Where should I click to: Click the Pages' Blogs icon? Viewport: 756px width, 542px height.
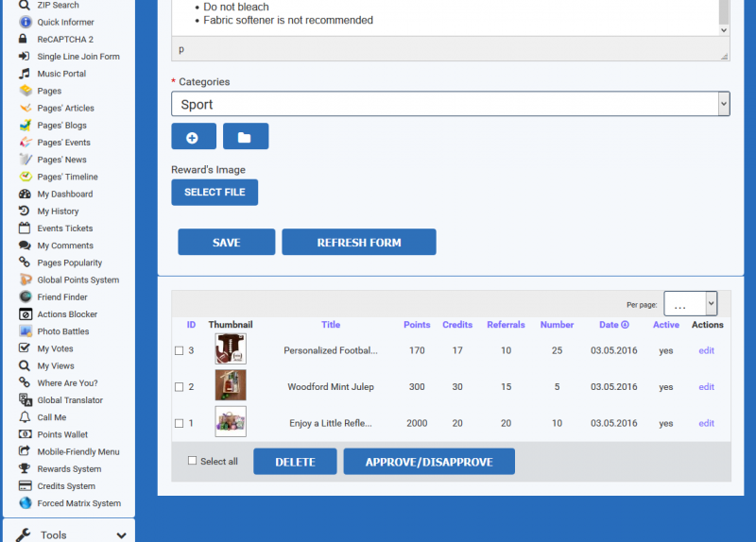pos(26,126)
